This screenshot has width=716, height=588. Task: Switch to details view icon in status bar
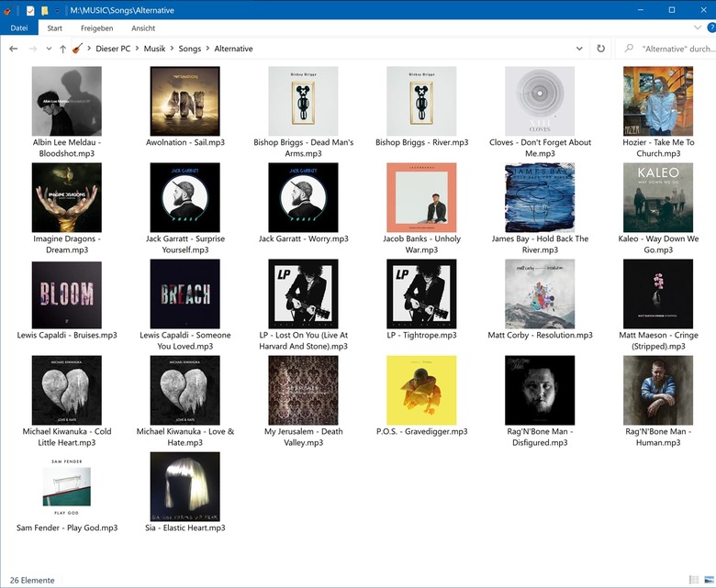point(694,580)
